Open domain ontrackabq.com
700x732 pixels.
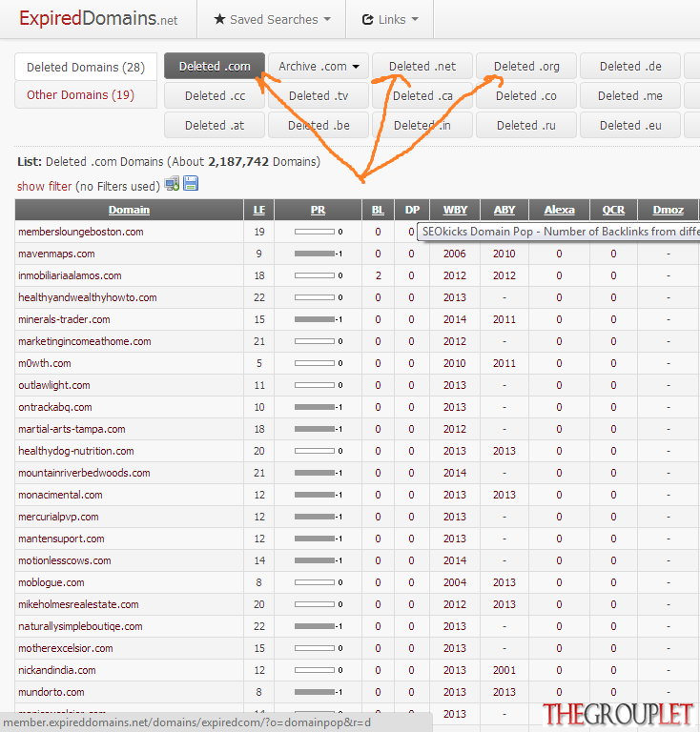point(55,407)
